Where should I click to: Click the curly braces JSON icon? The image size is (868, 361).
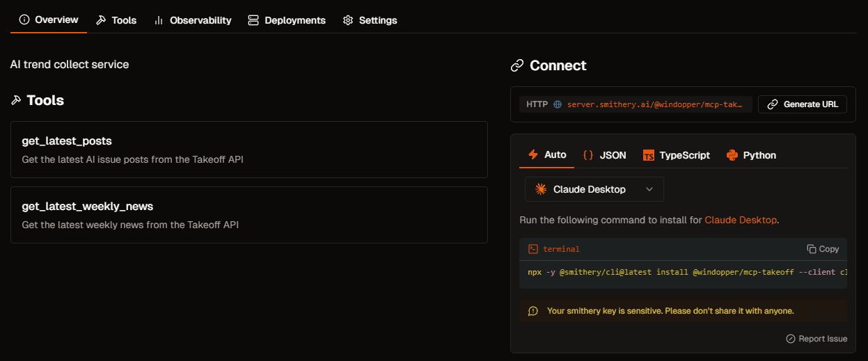(x=588, y=155)
